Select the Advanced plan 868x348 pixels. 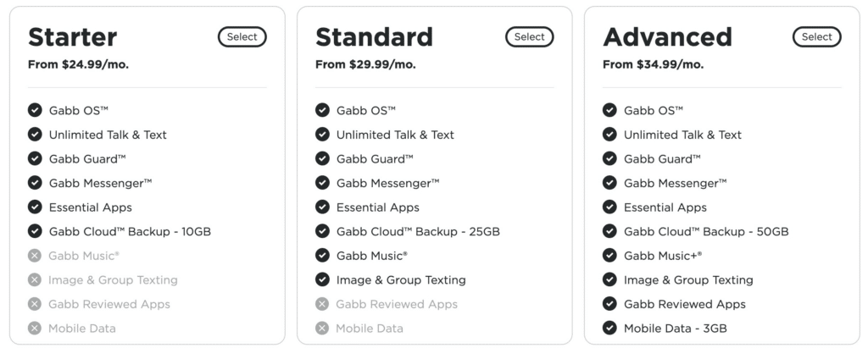point(816,37)
